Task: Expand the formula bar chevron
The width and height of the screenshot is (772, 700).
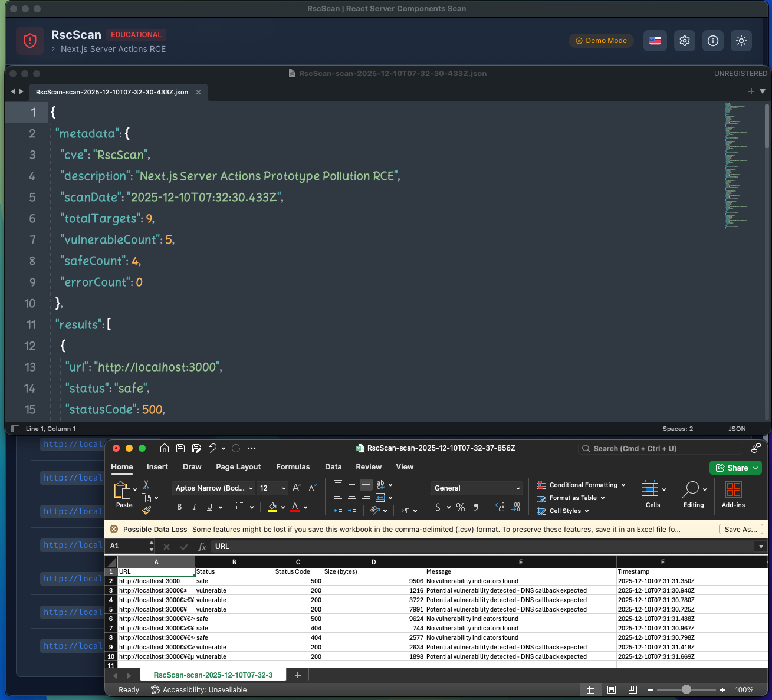Action: [x=761, y=547]
